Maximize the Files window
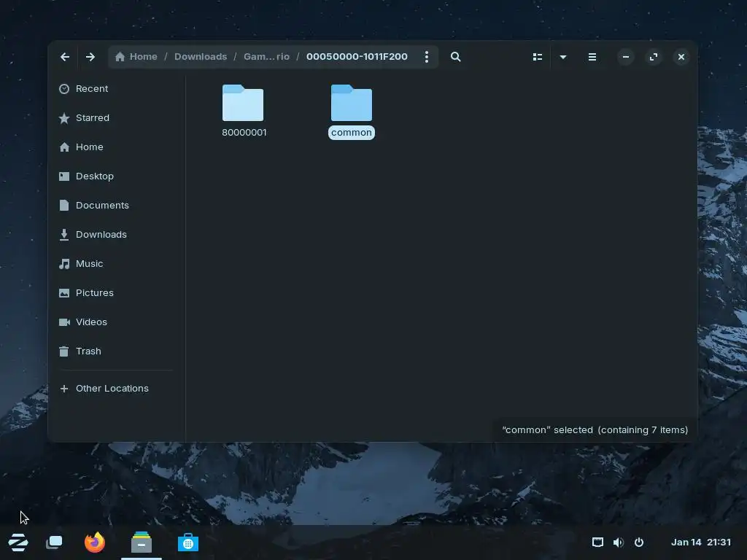This screenshot has height=560, width=747. click(653, 57)
